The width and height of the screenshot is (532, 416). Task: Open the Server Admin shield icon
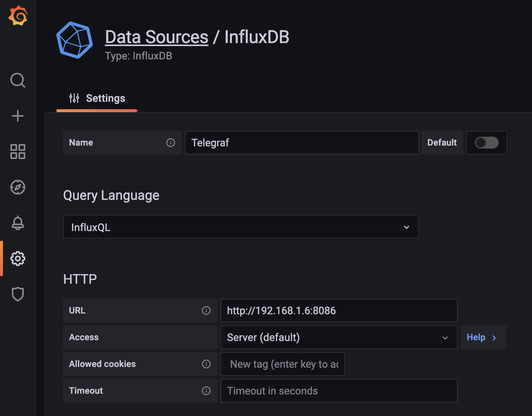18,294
